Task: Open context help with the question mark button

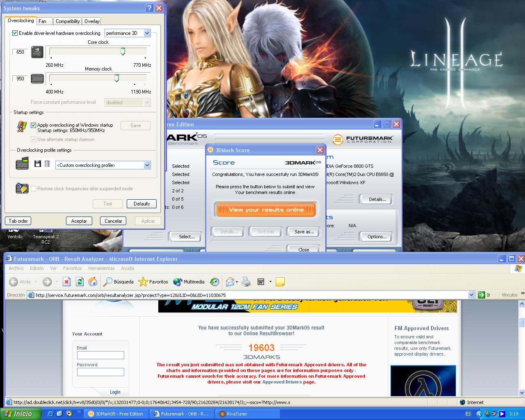Action: [150, 8]
